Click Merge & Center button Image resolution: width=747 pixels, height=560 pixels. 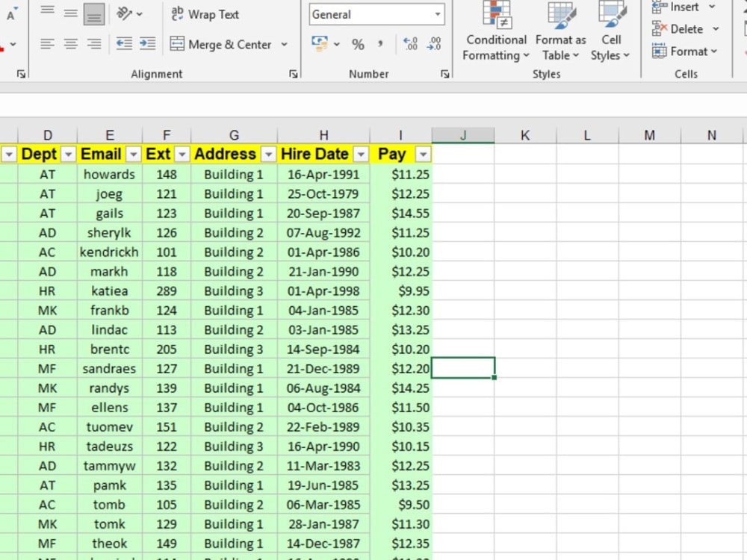pyautogui.click(x=220, y=44)
